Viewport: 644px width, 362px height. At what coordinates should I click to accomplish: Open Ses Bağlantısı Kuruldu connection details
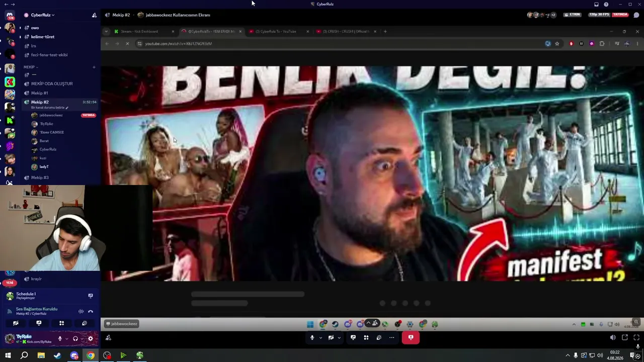coord(37,309)
